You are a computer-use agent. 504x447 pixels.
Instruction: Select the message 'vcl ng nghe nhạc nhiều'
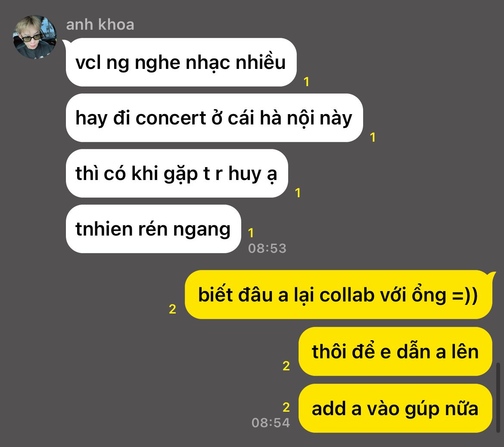[181, 62]
